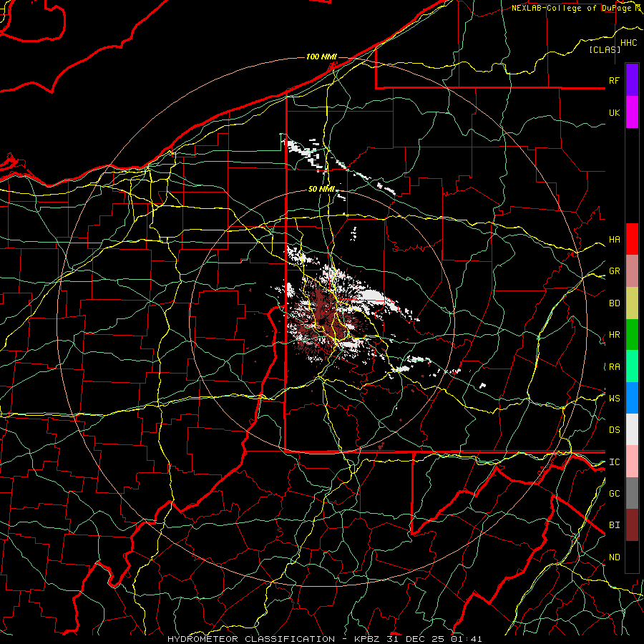Image resolution: width=644 pixels, height=644 pixels.
Task: Click the [CLAS] label
Action: coord(605,50)
